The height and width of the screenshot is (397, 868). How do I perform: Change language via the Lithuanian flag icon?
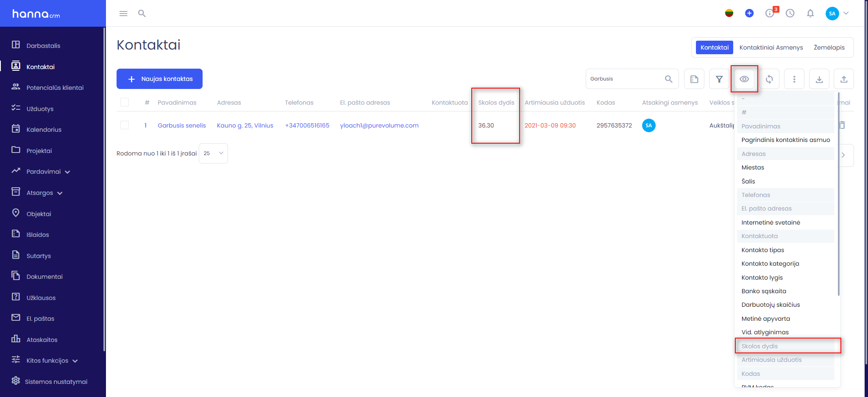[x=729, y=14]
